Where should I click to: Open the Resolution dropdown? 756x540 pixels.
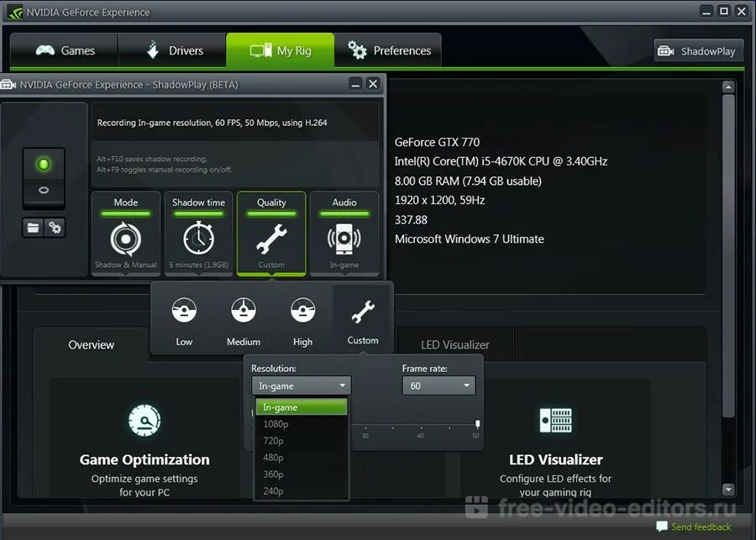tap(302, 385)
